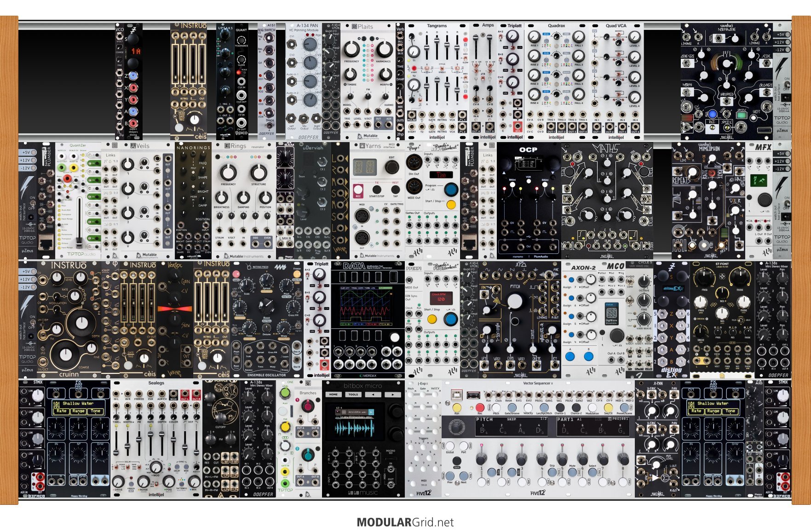Hit the red Rec button on Vector Sequencer
811x532 pixels.
[x=480, y=407]
